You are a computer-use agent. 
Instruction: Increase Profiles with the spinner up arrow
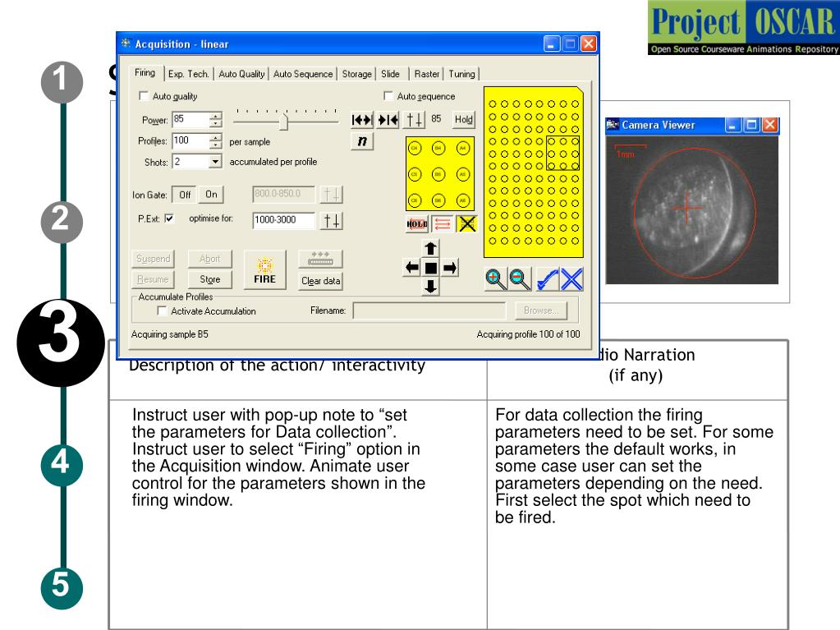pos(215,137)
